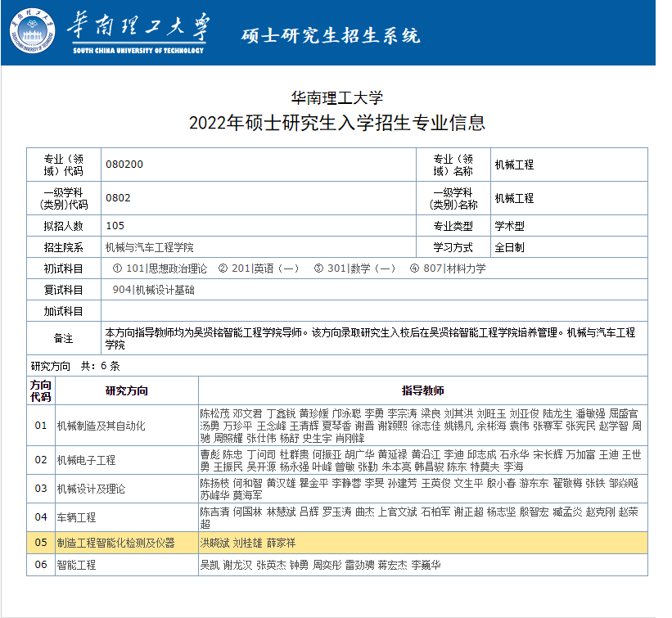Click the 华南理工大学 calligraphy banner text
Image resolution: width=672 pixels, height=618 pixels.
138,26
